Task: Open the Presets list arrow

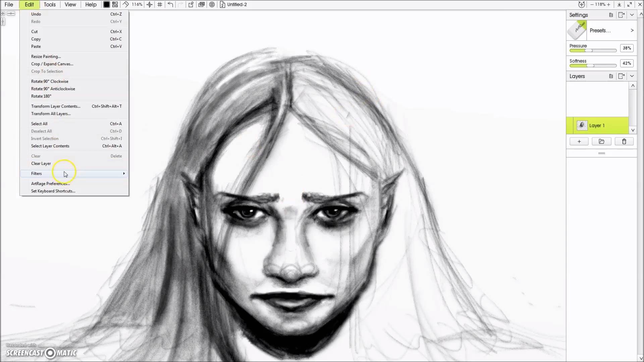Action: pyautogui.click(x=632, y=31)
